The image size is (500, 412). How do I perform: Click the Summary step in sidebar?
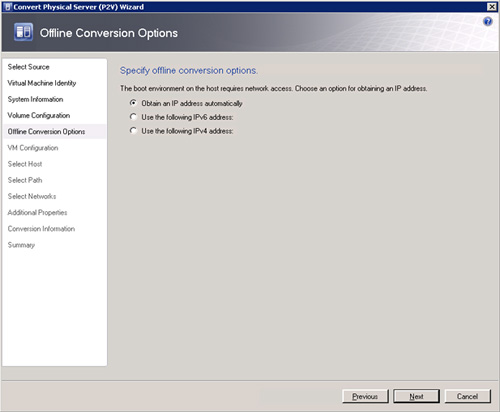point(21,245)
